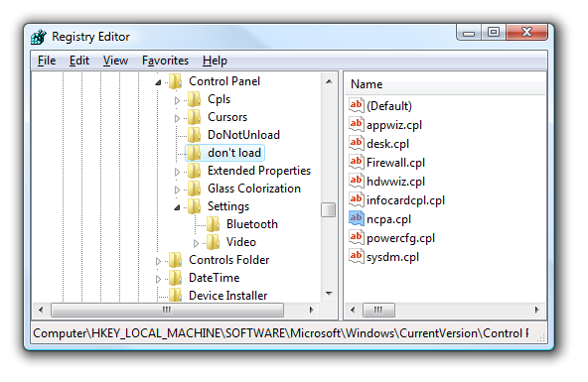Image resolution: width=588 pixels, height=382 pixels.
Task: Click the Glass Colorization folder icon
Action: coord(195,189)
